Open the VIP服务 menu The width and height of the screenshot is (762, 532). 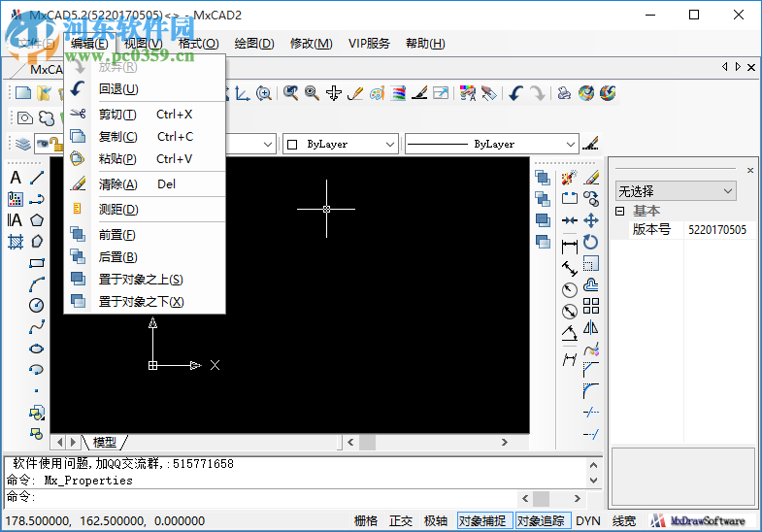coord(369,44)
